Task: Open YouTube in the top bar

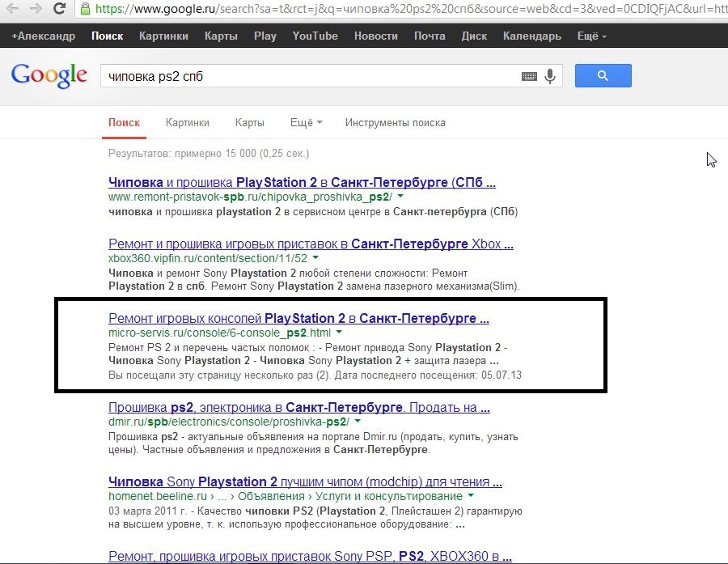Action: [315, 36]
